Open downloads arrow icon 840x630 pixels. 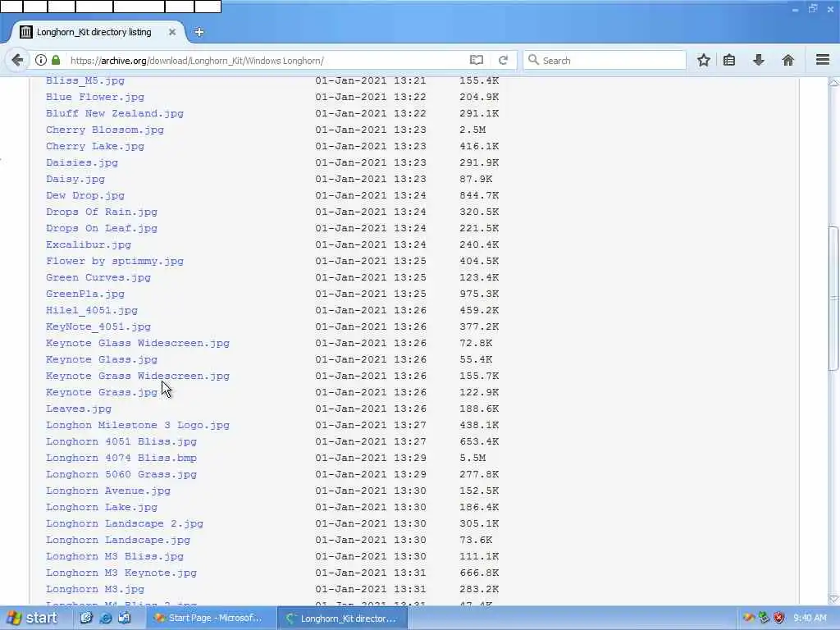(759, 60)
